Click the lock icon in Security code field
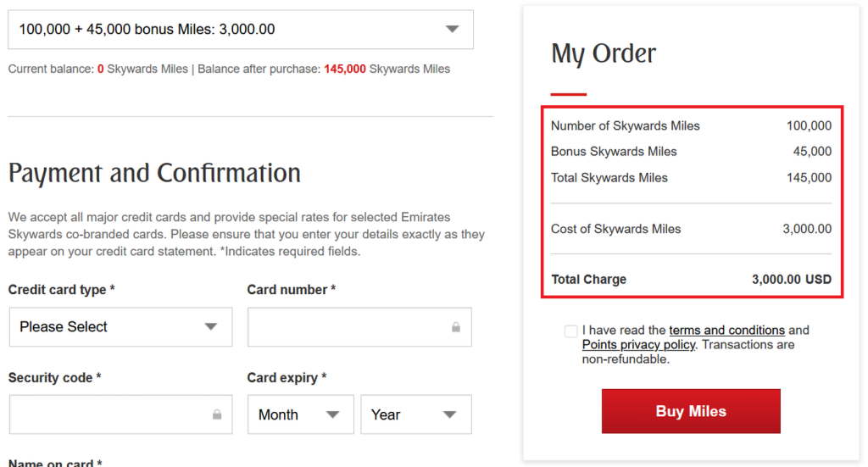Image resolution: width=868 pixels, height=467 pixels. 217,415
